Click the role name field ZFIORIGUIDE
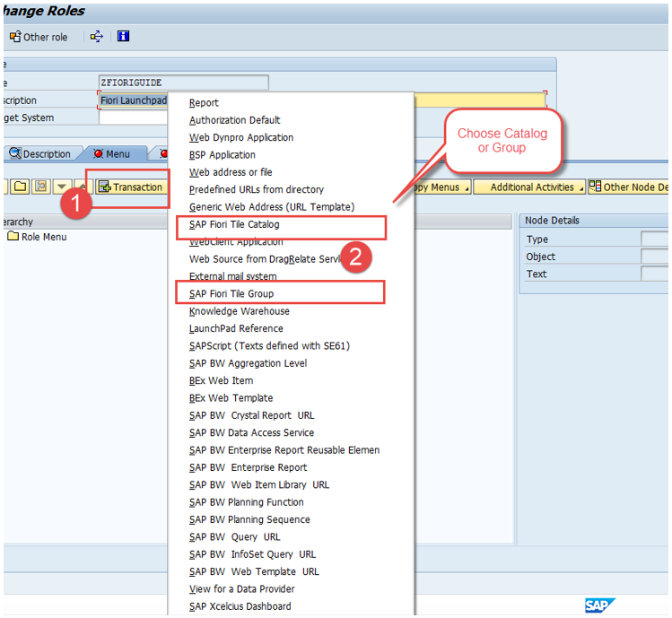This screenshot has height=618, width=672. click(183, 83)
